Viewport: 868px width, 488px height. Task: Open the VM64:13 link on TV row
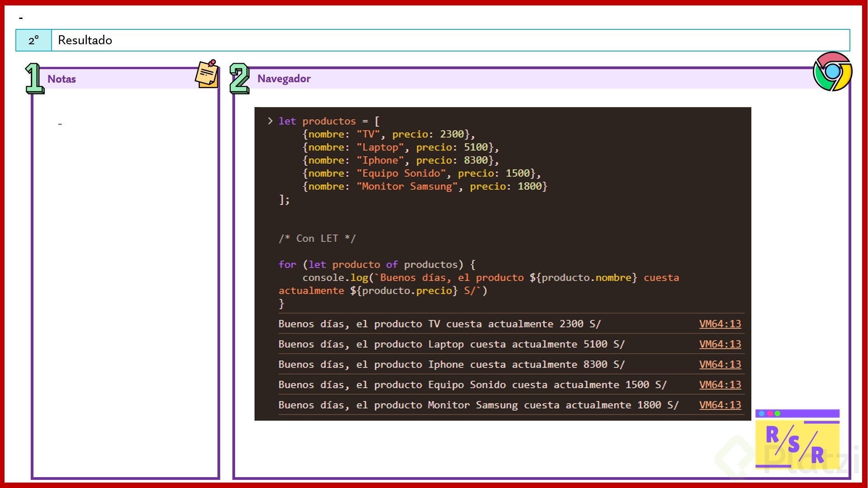720,324
